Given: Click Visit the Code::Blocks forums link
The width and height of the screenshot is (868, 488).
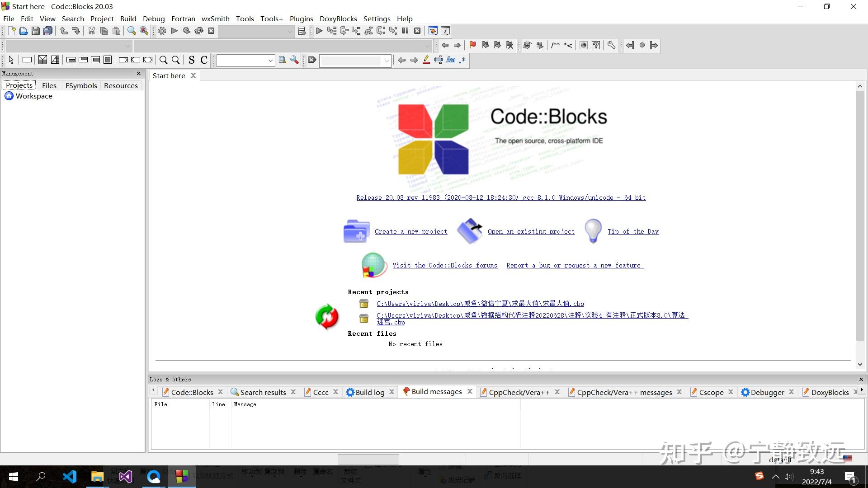Looking at the screenshot, I should [x=445, y=265].
